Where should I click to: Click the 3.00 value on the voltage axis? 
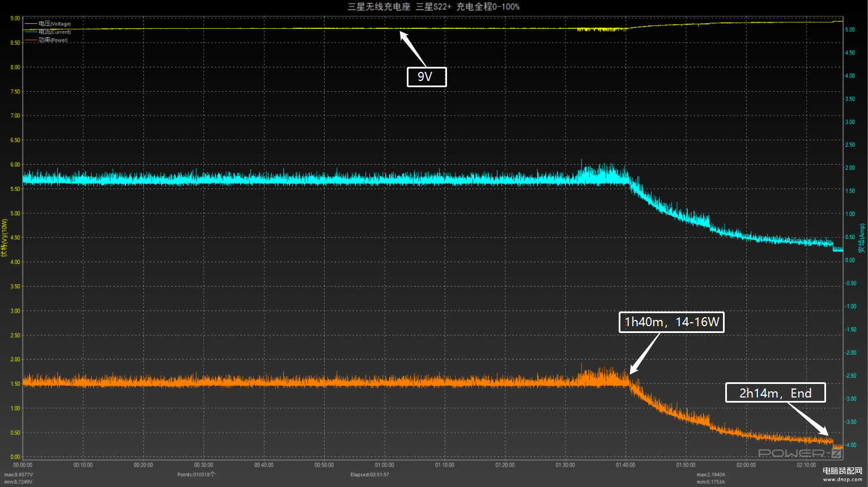pos(15,311)
